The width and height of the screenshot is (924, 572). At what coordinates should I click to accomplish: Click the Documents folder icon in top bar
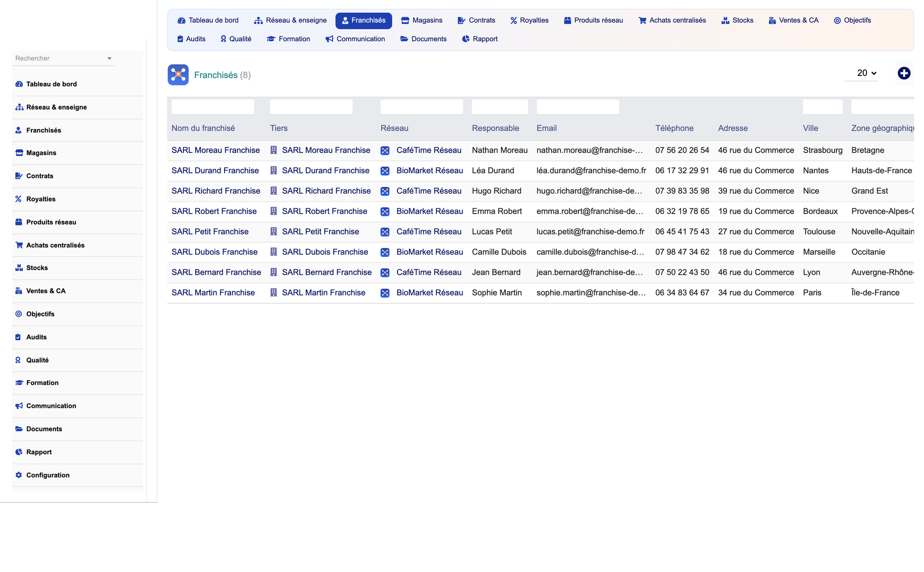tap(404, 39)
